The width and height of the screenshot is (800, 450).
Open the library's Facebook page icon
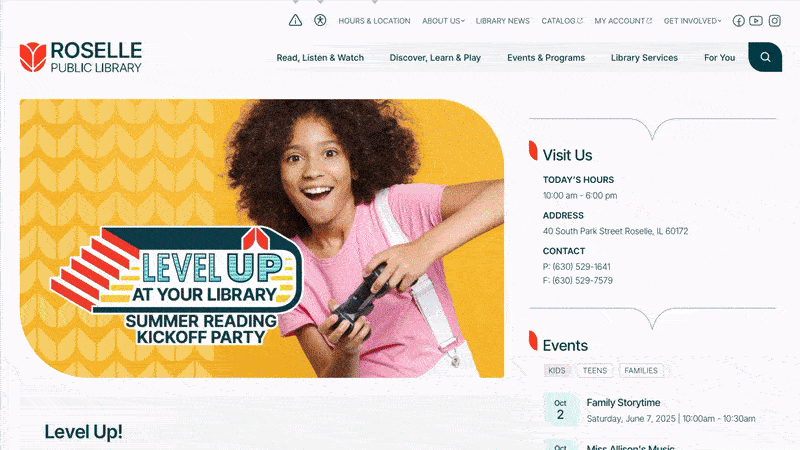click(x=738, y=21)
